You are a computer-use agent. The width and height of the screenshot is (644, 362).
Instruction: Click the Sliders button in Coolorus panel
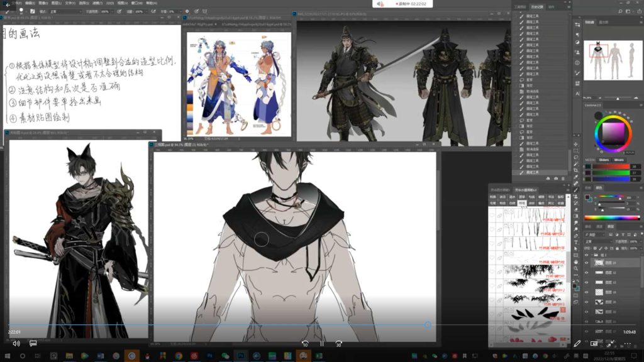click(603, 160)
